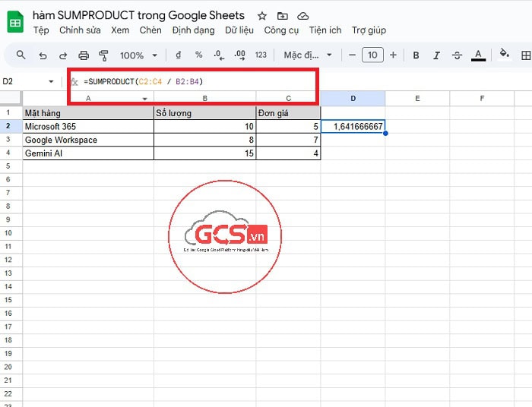Screen dimensions: 532x407
Task: Toggle bold formatting
Action: pyautogui.click(x=416, y=55)
